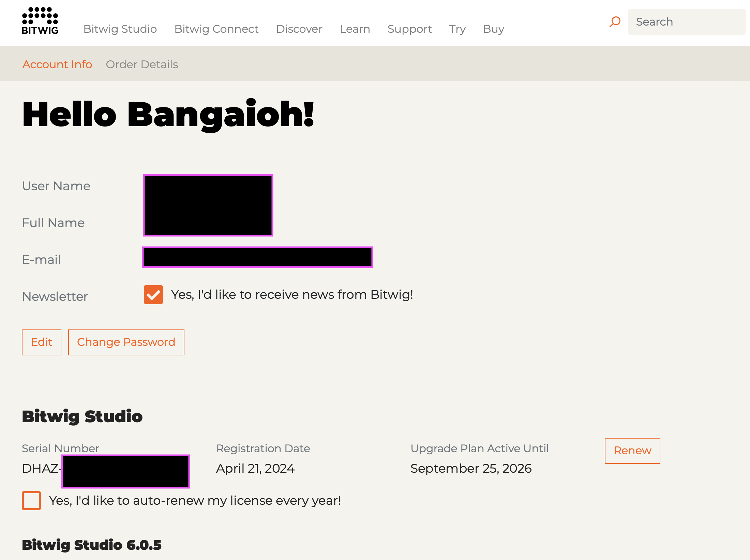Click the DHAZ- serial prefix
The image size is (750, 560).
click(42, 469)
